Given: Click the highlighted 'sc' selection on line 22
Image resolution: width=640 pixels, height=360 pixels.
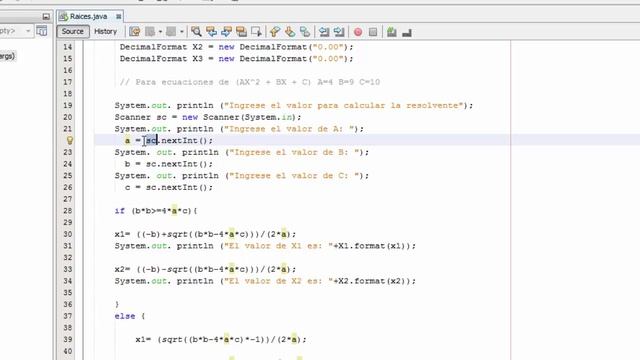Looking at the screenshot, I should point(151,140).
